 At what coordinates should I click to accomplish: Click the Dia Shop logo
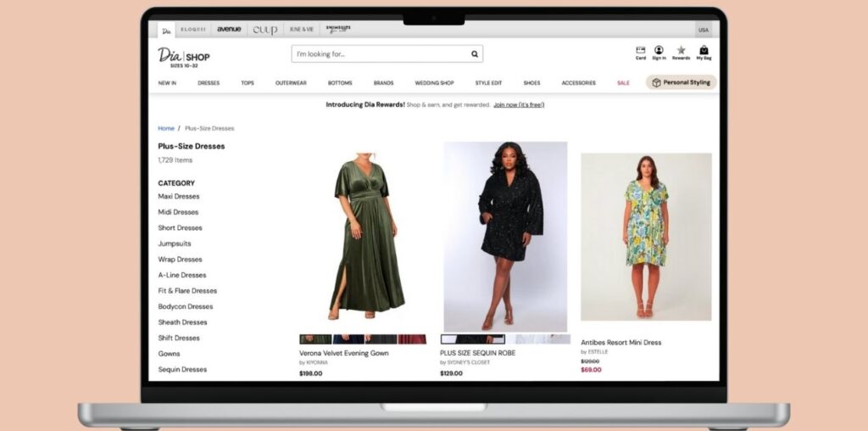184,57
